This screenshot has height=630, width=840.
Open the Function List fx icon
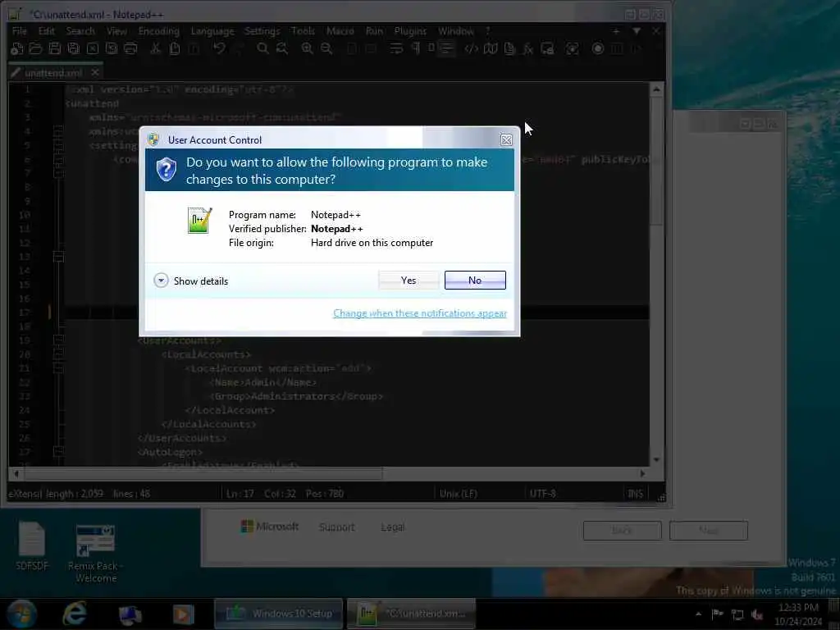(528, 48)
